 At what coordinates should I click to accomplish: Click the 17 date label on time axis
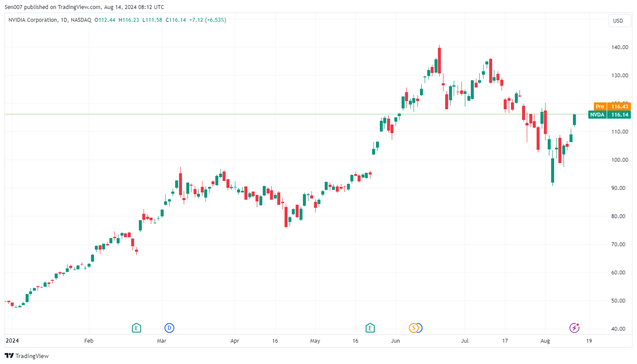point(505,341)
